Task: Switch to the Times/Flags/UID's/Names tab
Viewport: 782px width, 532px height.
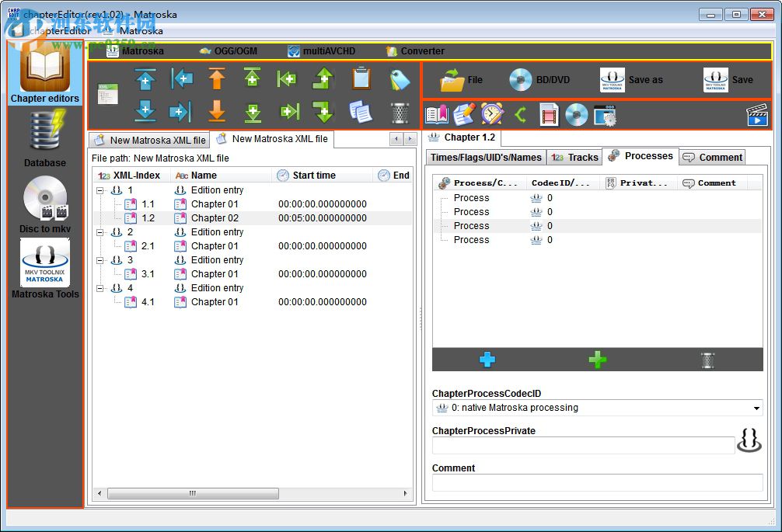Action: point(486,158)
